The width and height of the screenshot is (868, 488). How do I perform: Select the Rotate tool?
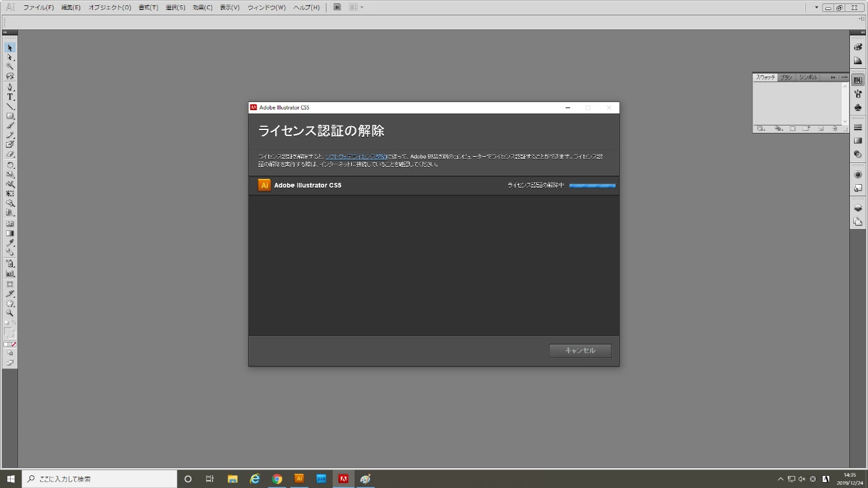click(10, 165)
